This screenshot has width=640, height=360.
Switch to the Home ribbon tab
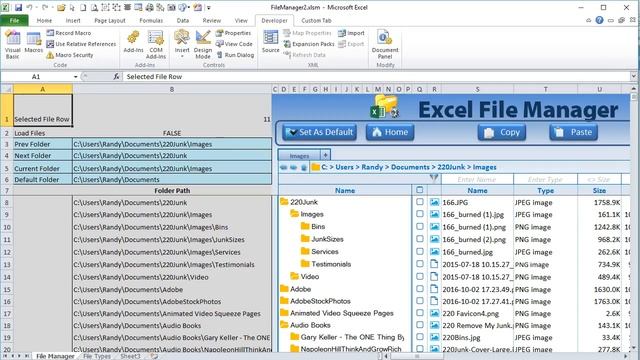coord(44,20)
